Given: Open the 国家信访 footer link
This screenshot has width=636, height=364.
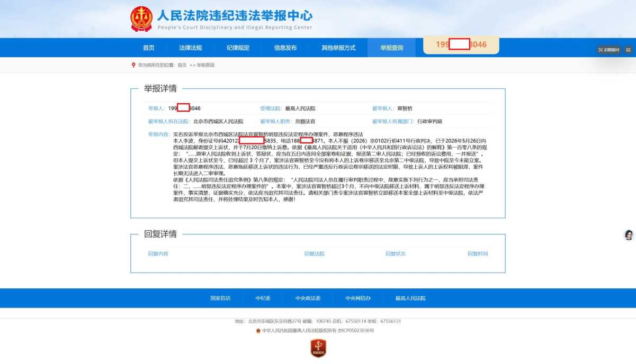Looking at the screenshot, I should tap(220, 298).
